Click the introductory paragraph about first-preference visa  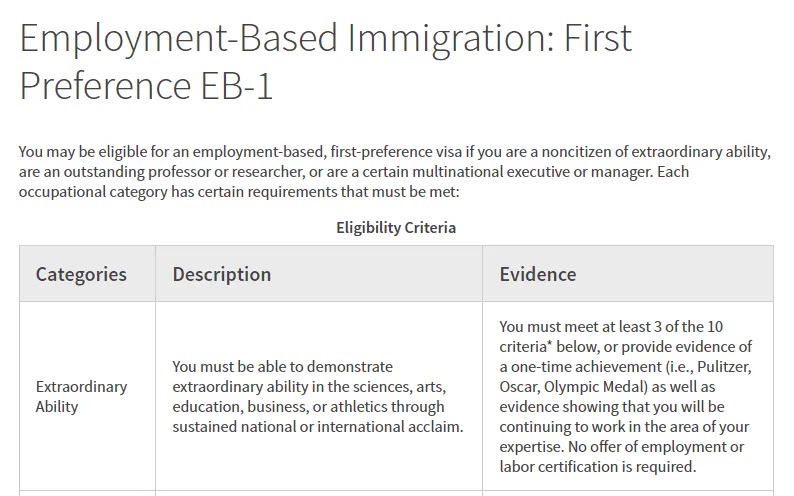[x=395, y=172]
